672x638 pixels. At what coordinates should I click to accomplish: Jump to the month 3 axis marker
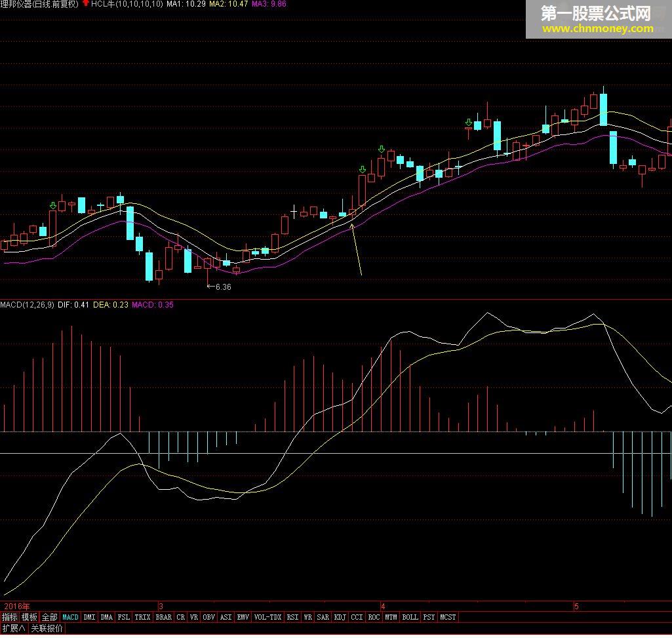click(x=161, y=607)
